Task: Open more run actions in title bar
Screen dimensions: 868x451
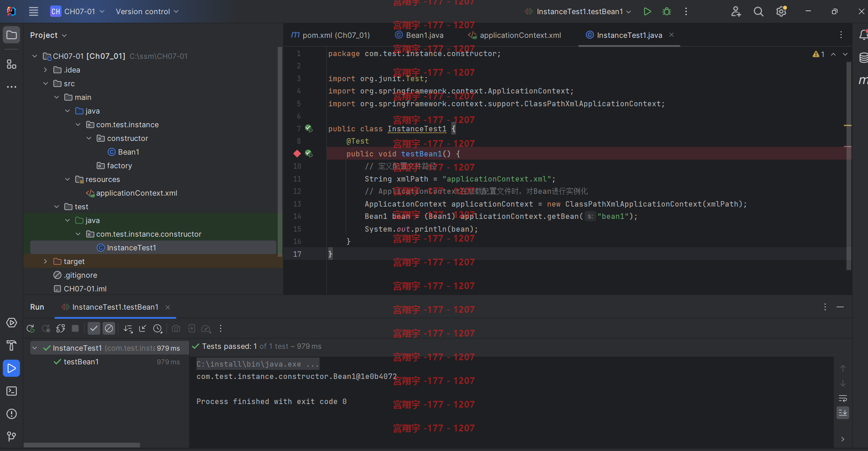Action: [x=686, y=11]
